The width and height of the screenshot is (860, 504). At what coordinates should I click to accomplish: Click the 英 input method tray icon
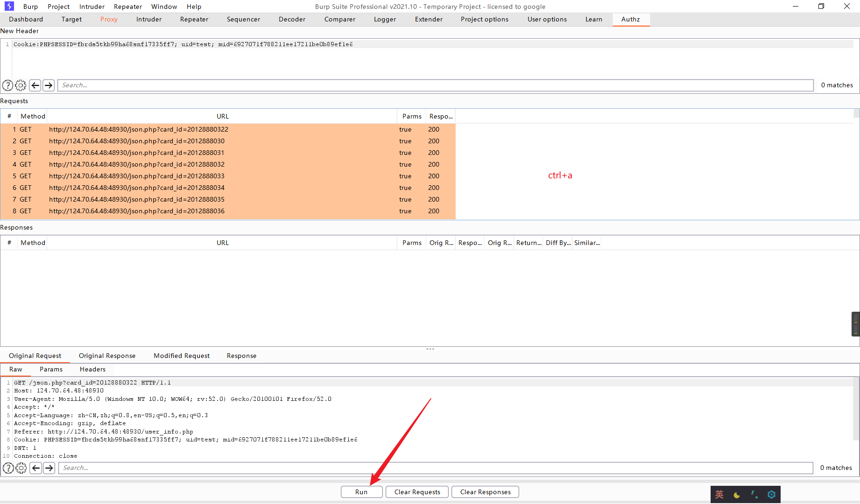[x=719, y=495]
